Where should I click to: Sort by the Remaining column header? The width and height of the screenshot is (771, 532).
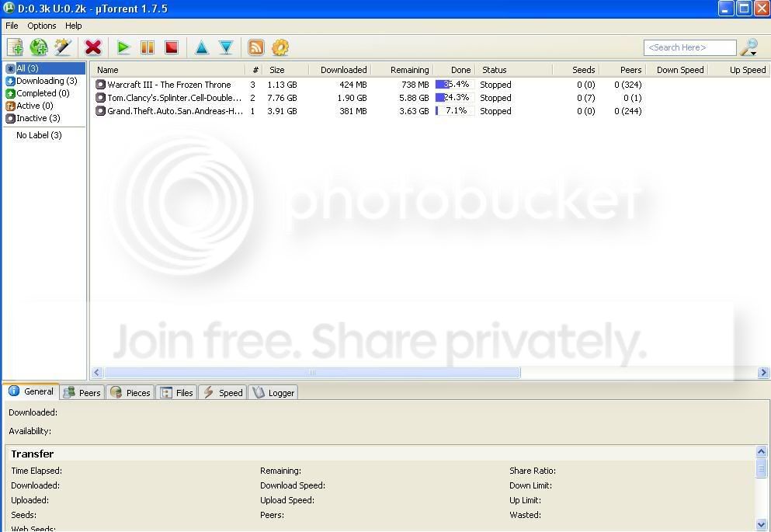click(x=401, y=70)
